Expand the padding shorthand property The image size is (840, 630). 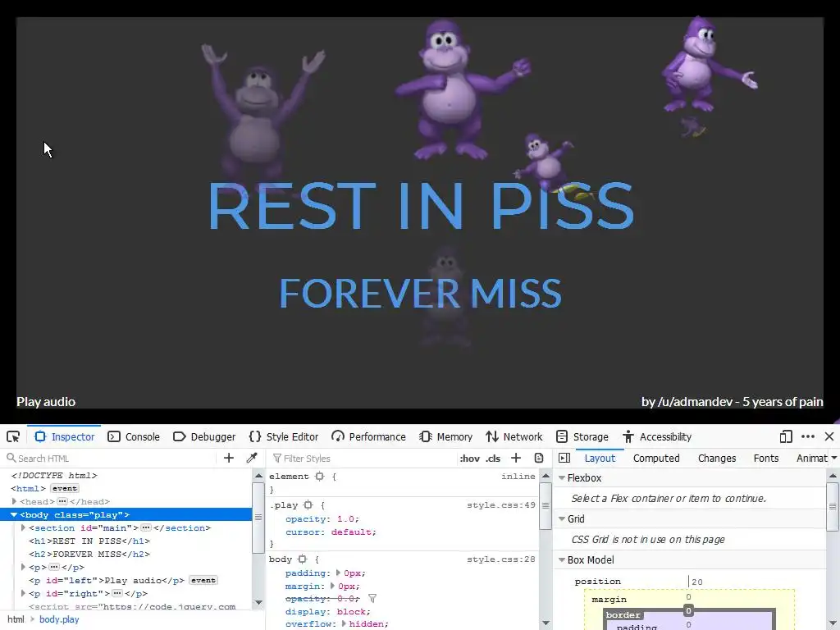click(x=338, y=573)
